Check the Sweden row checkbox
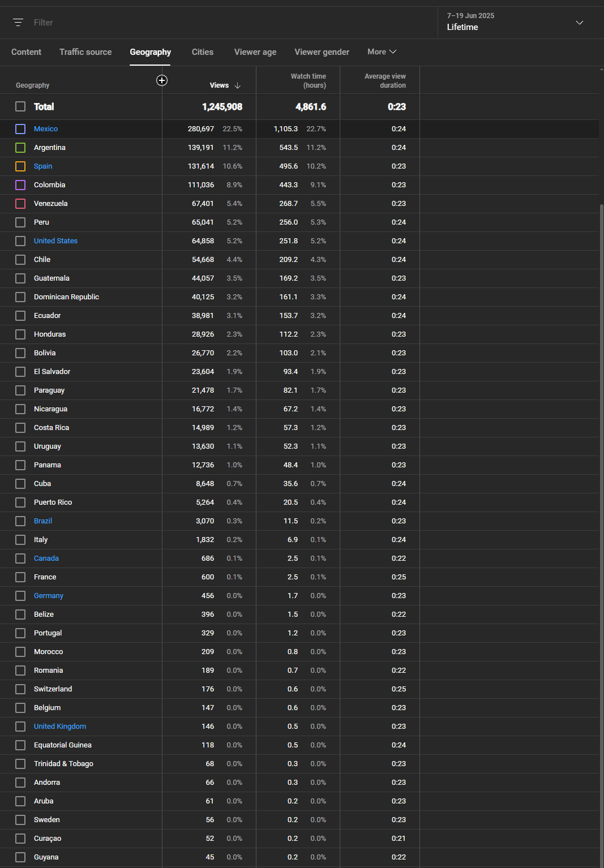The image size is (604, 868). click(20, 820)
